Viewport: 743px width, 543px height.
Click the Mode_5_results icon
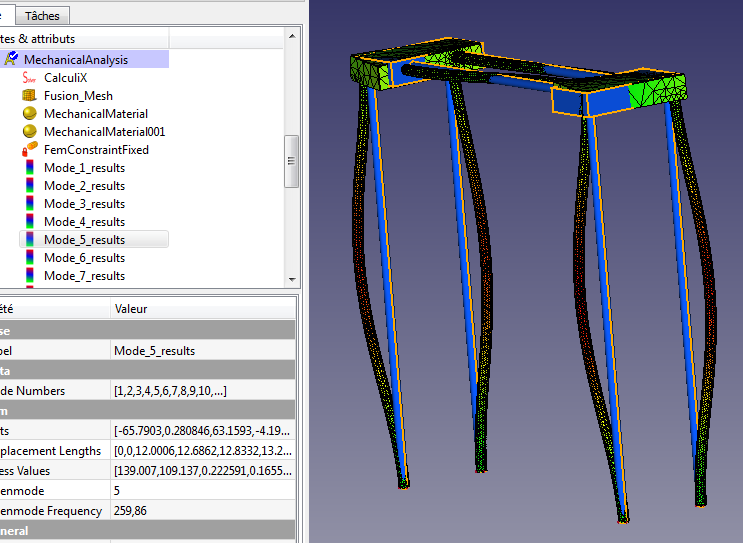pyautogui.click(x=29, y=240)
